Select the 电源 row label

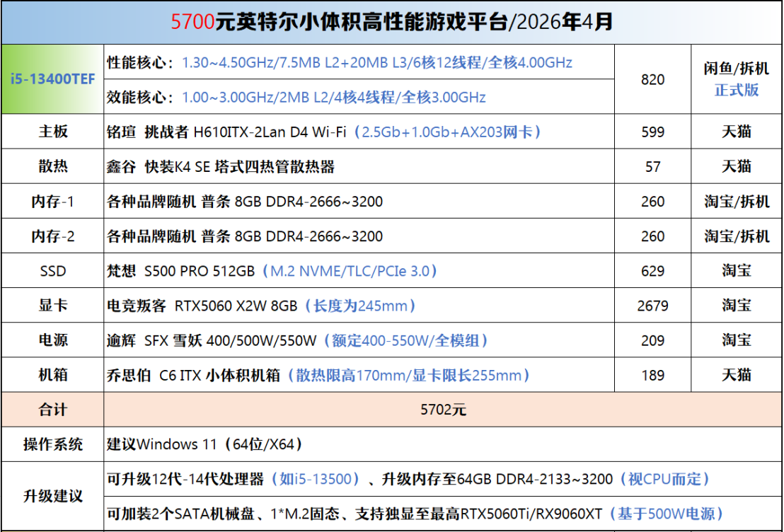pyautogui.click(x=52, y=340)
